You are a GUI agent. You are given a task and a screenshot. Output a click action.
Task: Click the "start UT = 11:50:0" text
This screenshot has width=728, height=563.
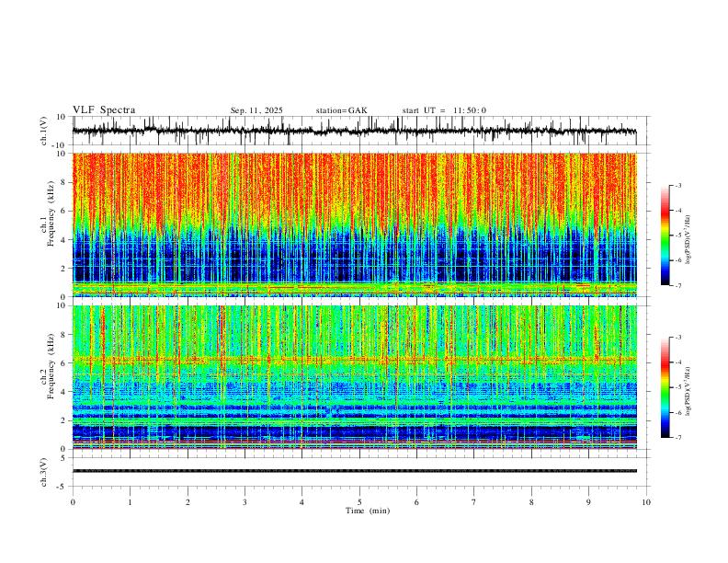[x=444, y=110]
